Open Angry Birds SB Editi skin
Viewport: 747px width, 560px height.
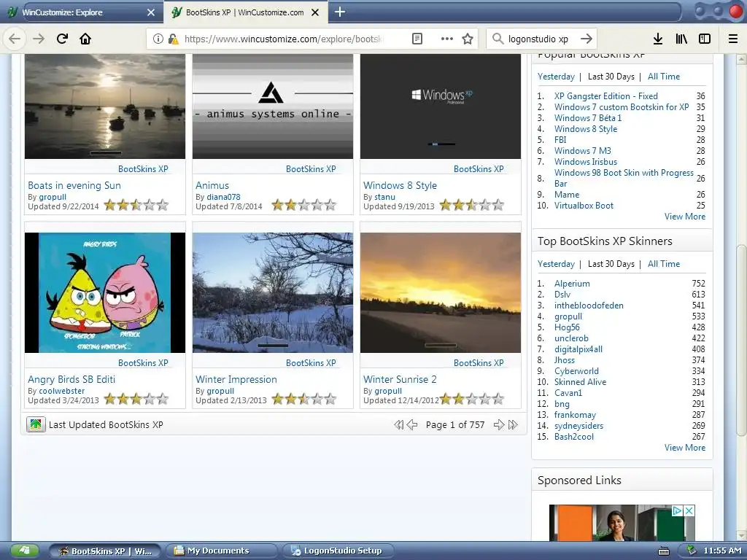(x=71, y=379)
